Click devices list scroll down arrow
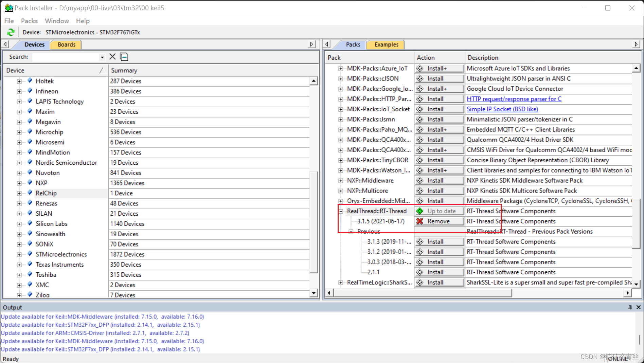644x363 pixels. click(x=314, y=293)
